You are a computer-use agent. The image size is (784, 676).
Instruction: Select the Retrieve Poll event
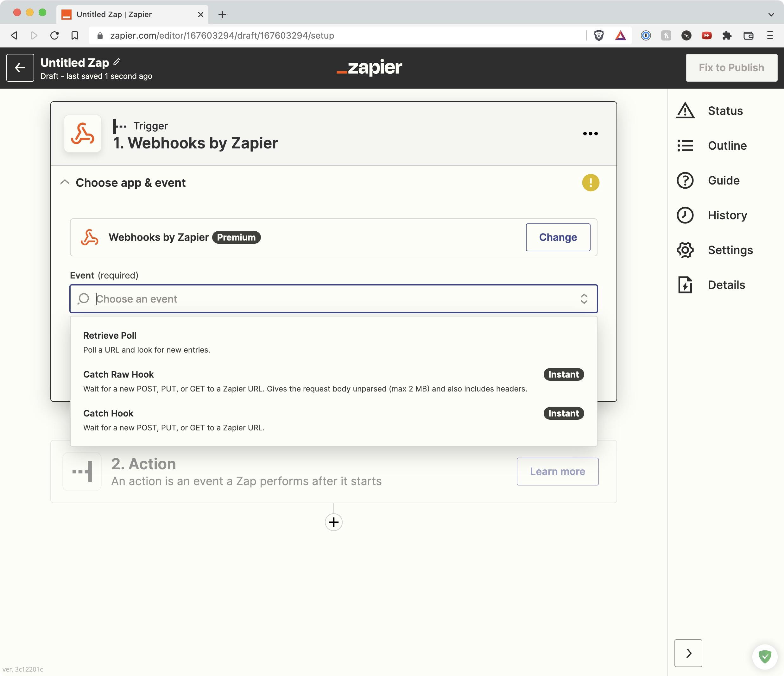[110, 336]
